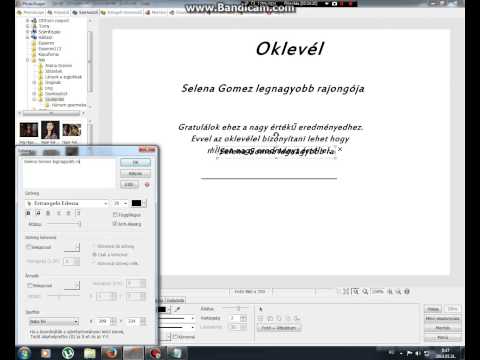
Task: Click the Mentés save button
Action: [442, 328]
